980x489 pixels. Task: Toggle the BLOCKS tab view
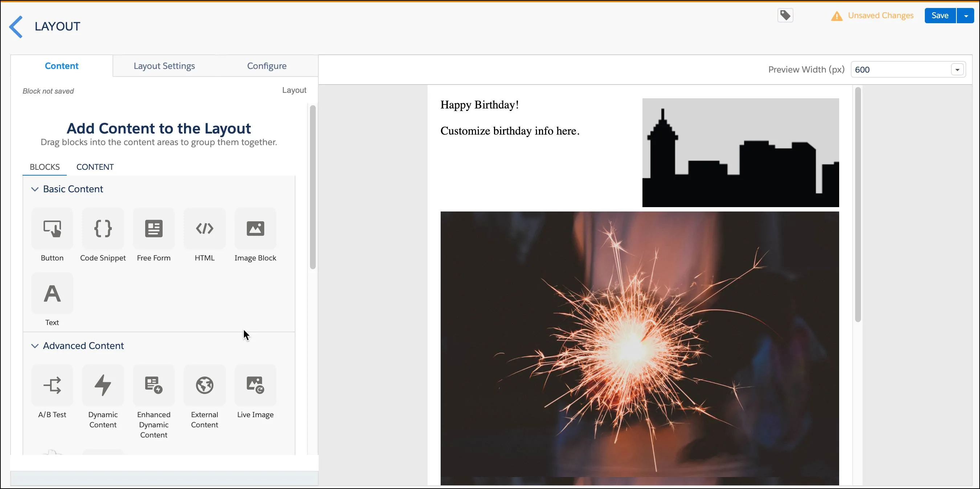45,167
